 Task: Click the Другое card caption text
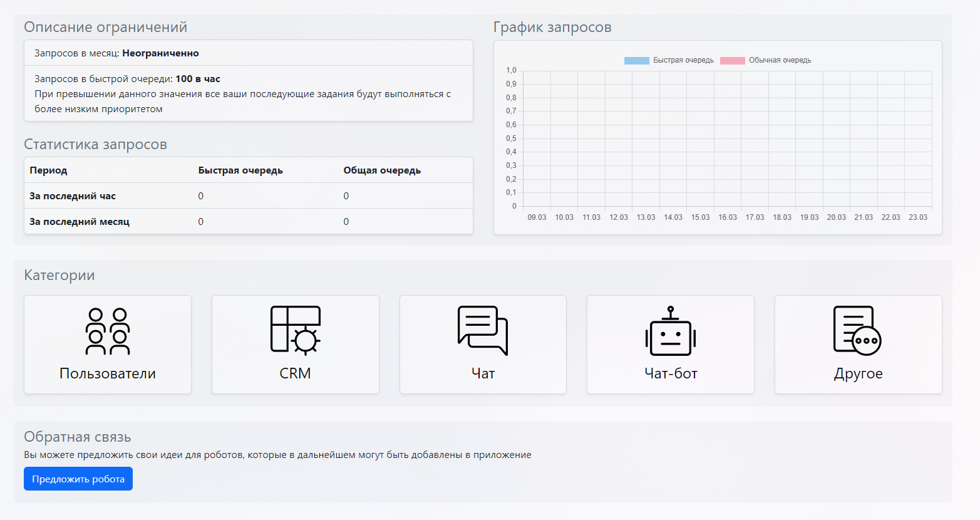click(x=858, y=373)
